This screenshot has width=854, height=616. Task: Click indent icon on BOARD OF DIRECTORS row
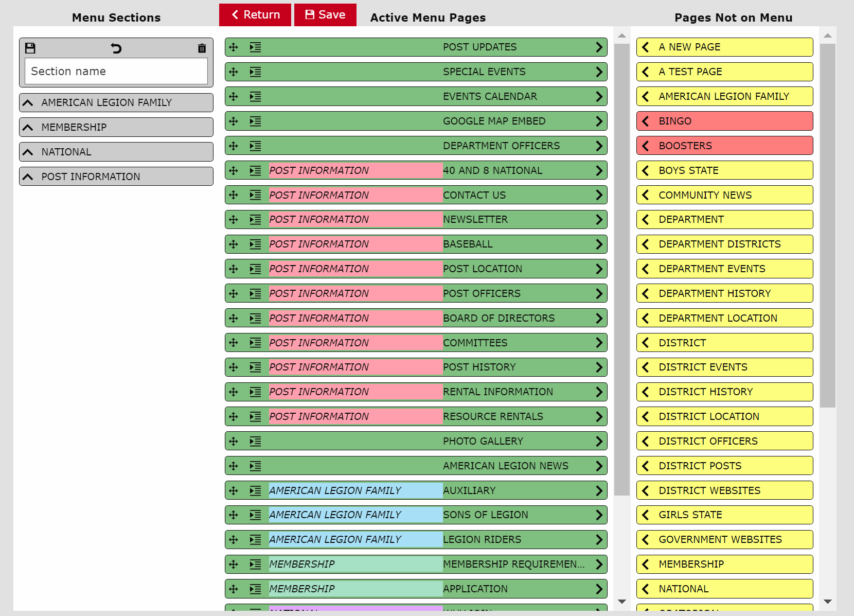[256, 319]
